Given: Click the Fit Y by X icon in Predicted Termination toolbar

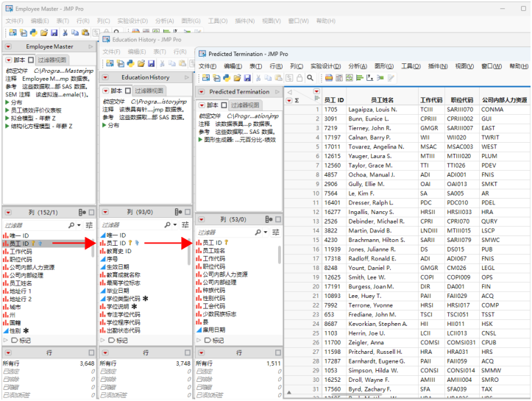Looking at the screenshot, I should click(370, 78).
